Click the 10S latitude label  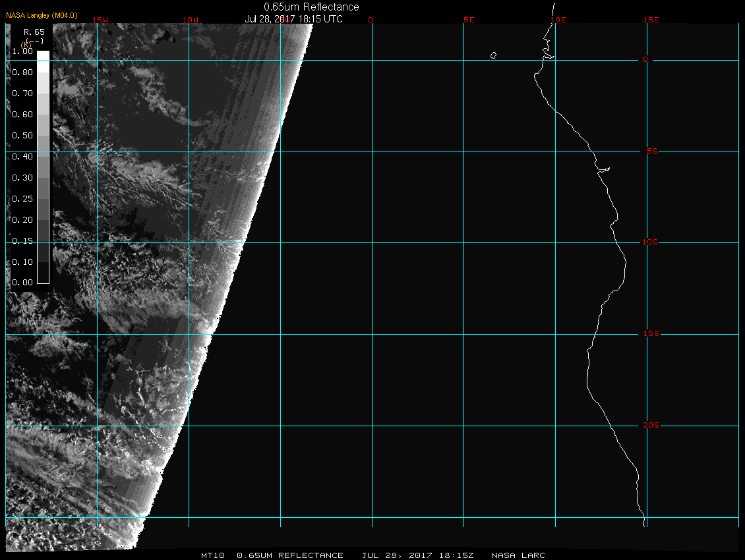click(650, 242)
